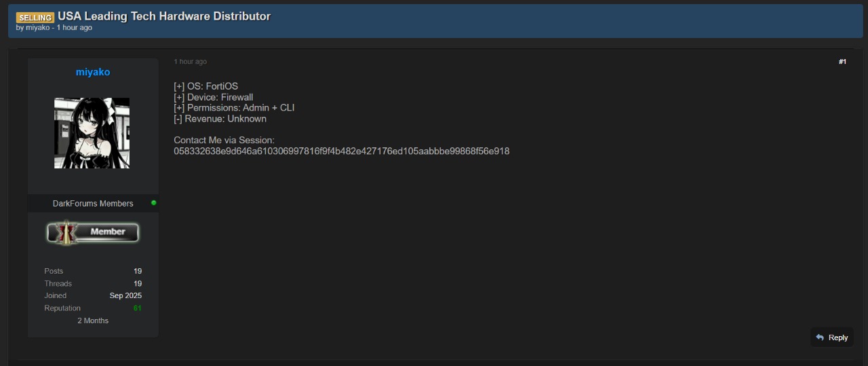Open the #1 post permalink
This screenshot has height=366, width=868.
(x=842, y=62)
